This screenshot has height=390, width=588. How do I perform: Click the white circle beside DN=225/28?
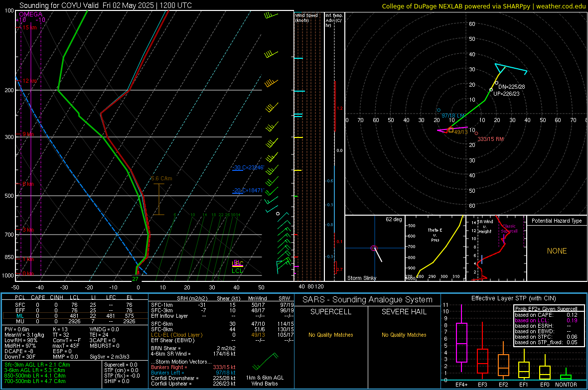[496, 83]
